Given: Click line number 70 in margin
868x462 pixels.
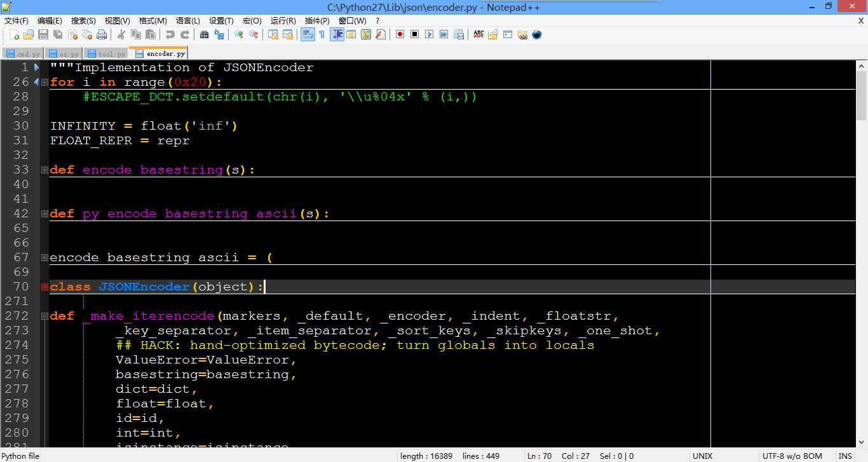Looking at the screenshot, I should pos(21,287).
